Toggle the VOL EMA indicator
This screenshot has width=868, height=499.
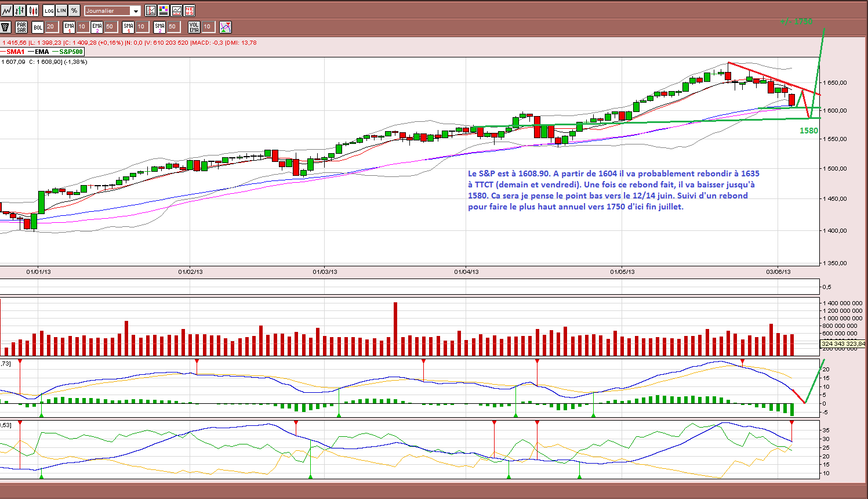[194, 27]
